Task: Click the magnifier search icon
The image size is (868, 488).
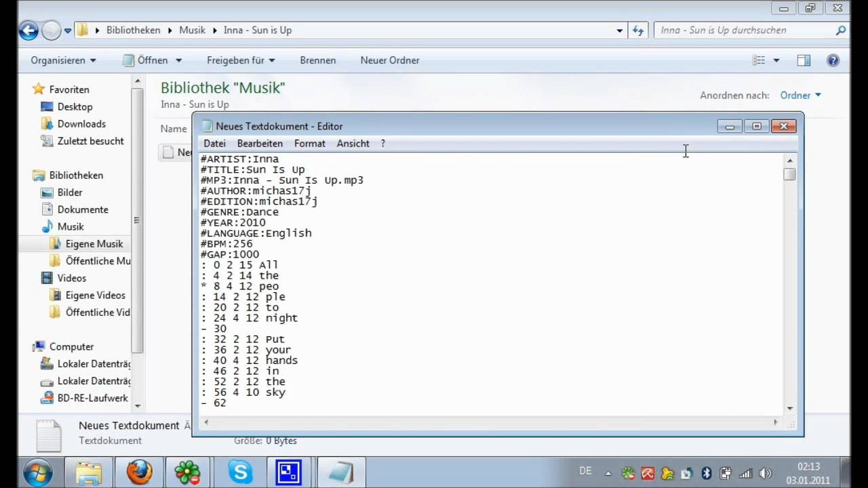Action: [841, 30]
